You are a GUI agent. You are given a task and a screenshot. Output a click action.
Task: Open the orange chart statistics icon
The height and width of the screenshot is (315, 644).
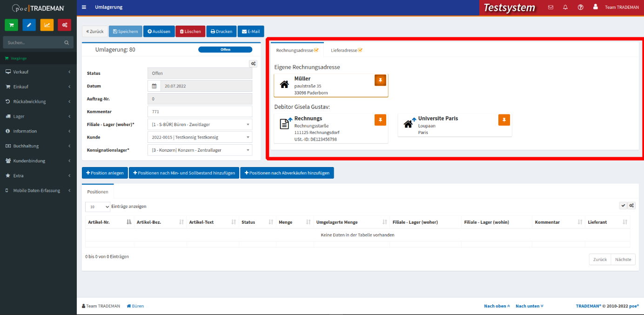(47, 25)
